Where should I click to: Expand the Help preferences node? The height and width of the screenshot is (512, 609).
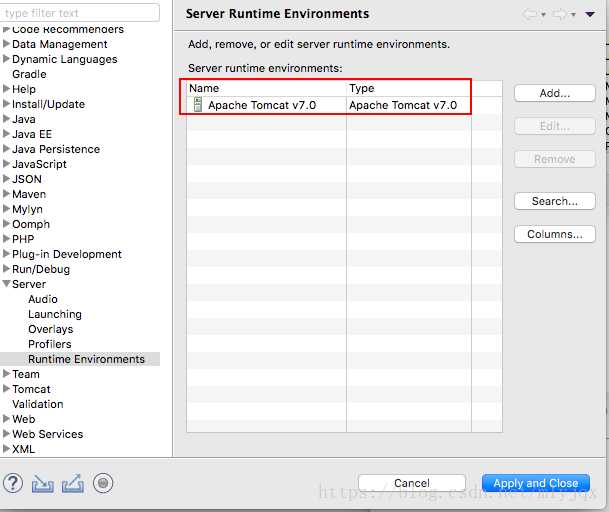point(6,89)
